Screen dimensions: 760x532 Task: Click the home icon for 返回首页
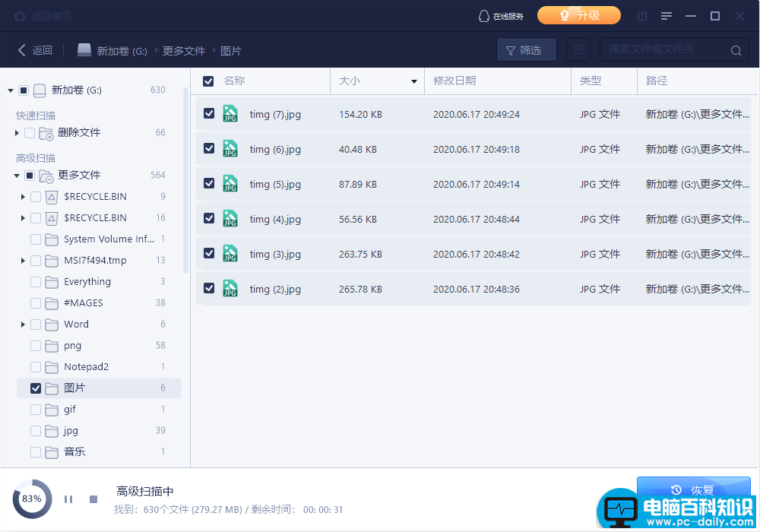[x=20, y=16]
